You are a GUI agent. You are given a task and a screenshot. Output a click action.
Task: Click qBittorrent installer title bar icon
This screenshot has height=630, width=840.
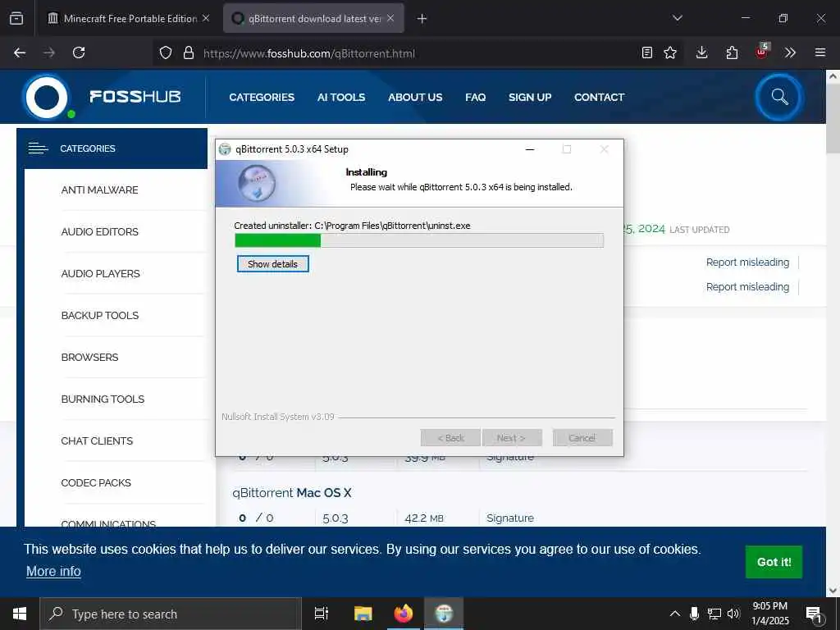225,149
